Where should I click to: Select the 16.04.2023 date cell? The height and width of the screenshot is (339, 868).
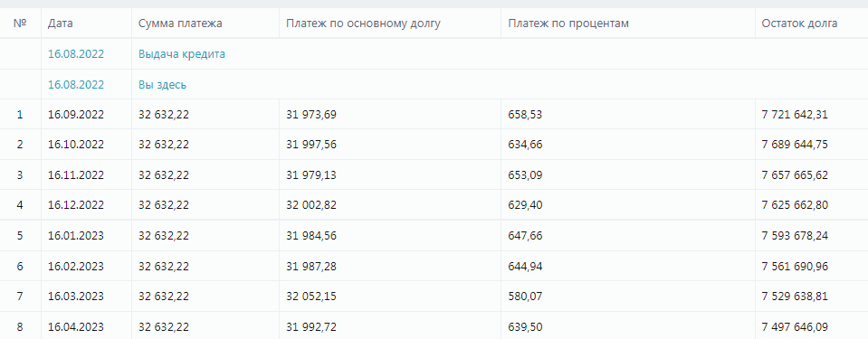(x=76, y=326)
